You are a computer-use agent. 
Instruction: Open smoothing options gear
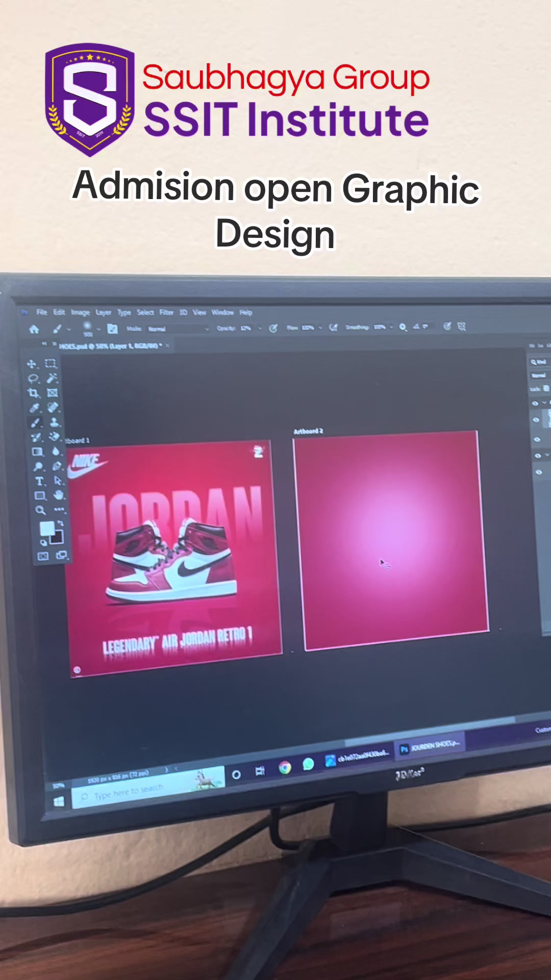coord(403,327)
